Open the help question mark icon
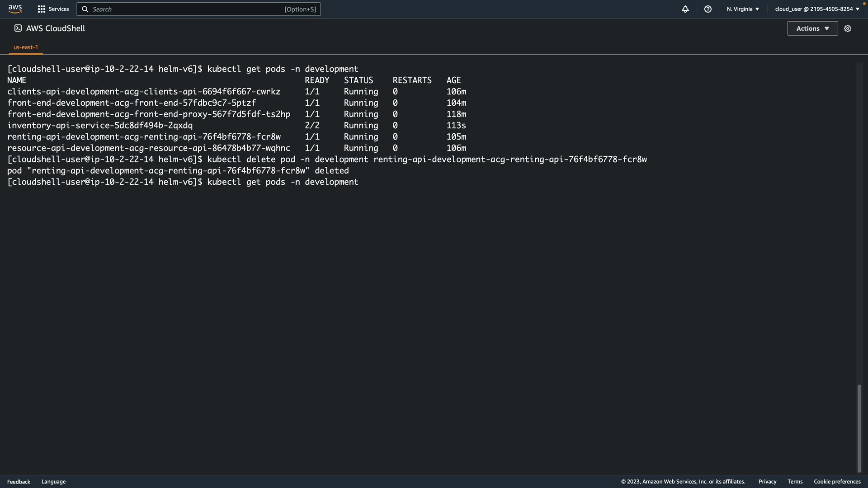868x488 pixels. click(708, 9)
